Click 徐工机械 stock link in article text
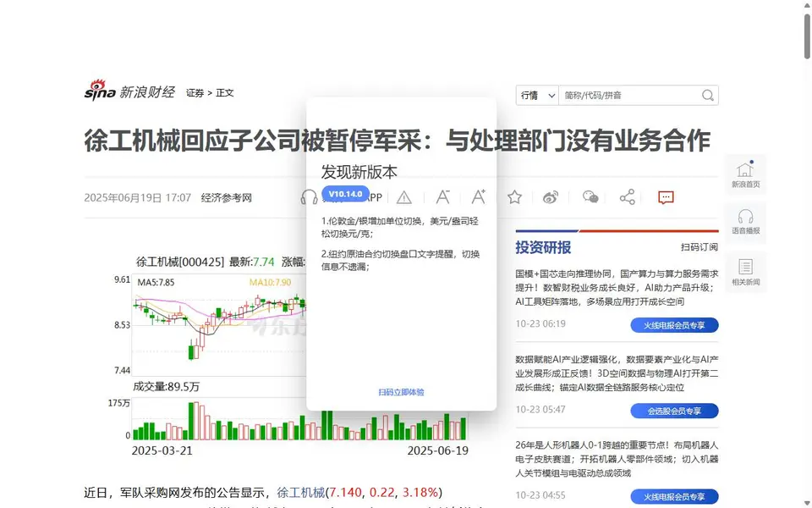812x508 pixels. pyautogui.click(x=301, y=492)
